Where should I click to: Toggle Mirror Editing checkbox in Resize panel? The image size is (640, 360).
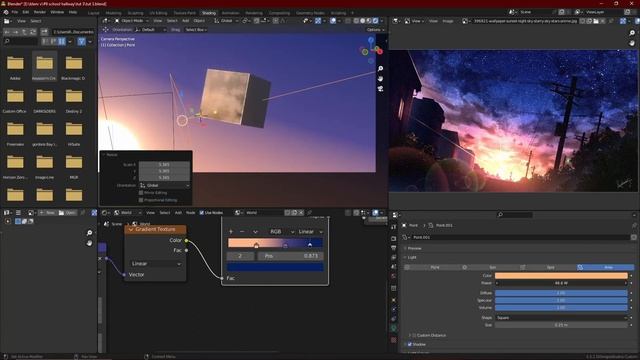[x=141, y=193]
